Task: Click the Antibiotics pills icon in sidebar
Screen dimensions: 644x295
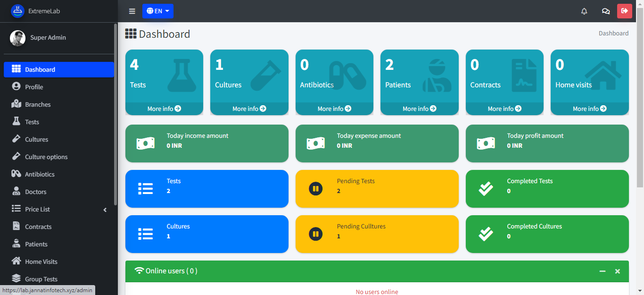Action: click(x=17, y=174)
